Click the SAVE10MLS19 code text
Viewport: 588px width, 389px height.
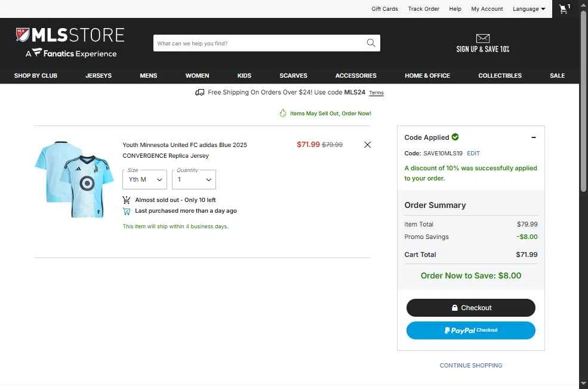[443, 153]
